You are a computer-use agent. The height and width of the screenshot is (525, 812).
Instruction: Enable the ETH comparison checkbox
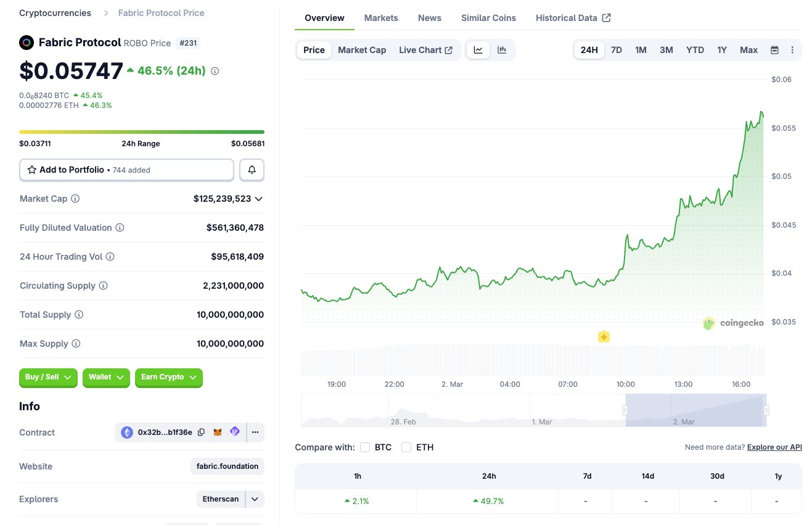point(406,447)
